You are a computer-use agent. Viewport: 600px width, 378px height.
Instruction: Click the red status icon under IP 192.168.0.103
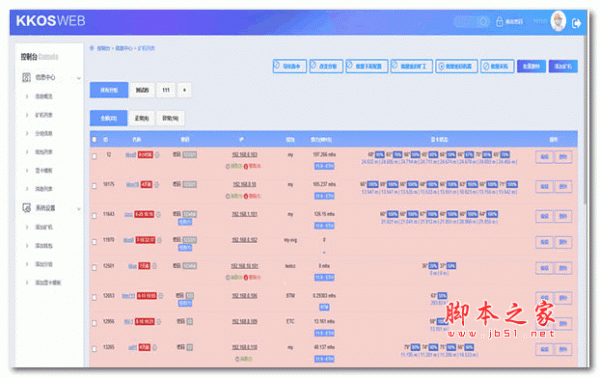pos(246,166)
